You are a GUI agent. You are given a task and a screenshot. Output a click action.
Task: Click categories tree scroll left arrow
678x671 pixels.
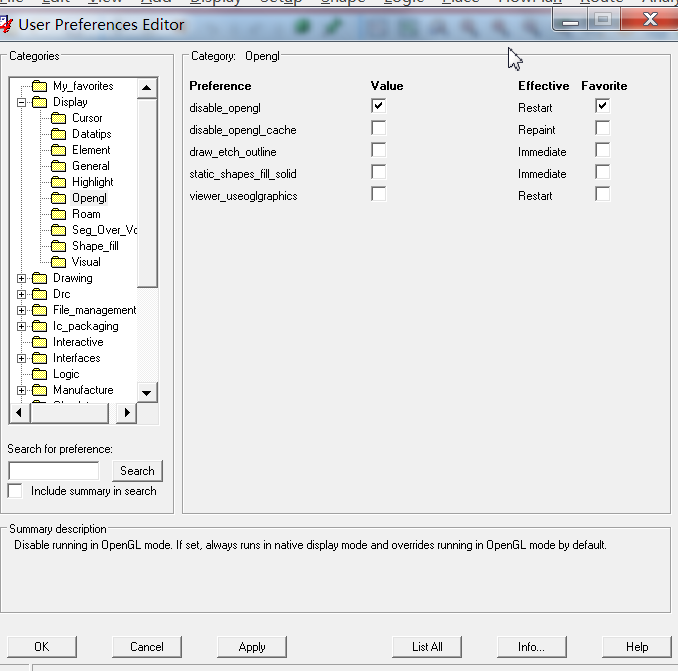pyautogui.click(x=19, y=413)
